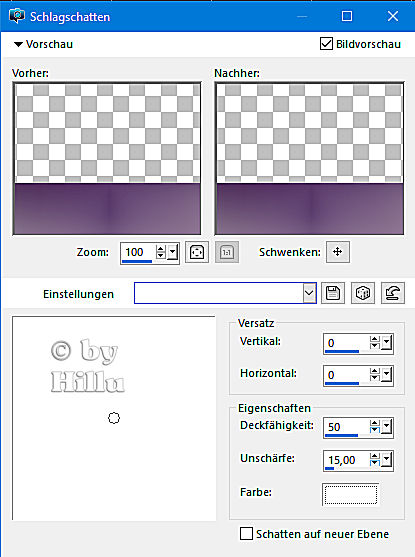
Task: Open the Zoom slider dropdown arrow
Action: (173, 253)
